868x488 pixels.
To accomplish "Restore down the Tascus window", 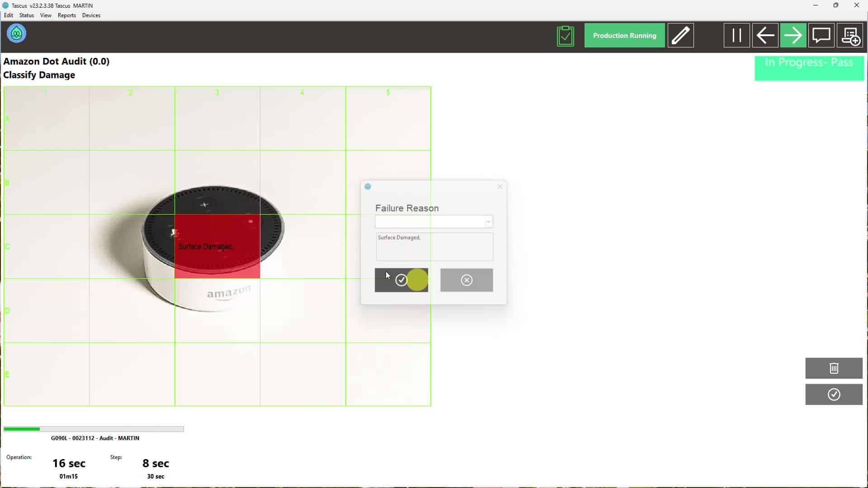I will coord(836,5).
